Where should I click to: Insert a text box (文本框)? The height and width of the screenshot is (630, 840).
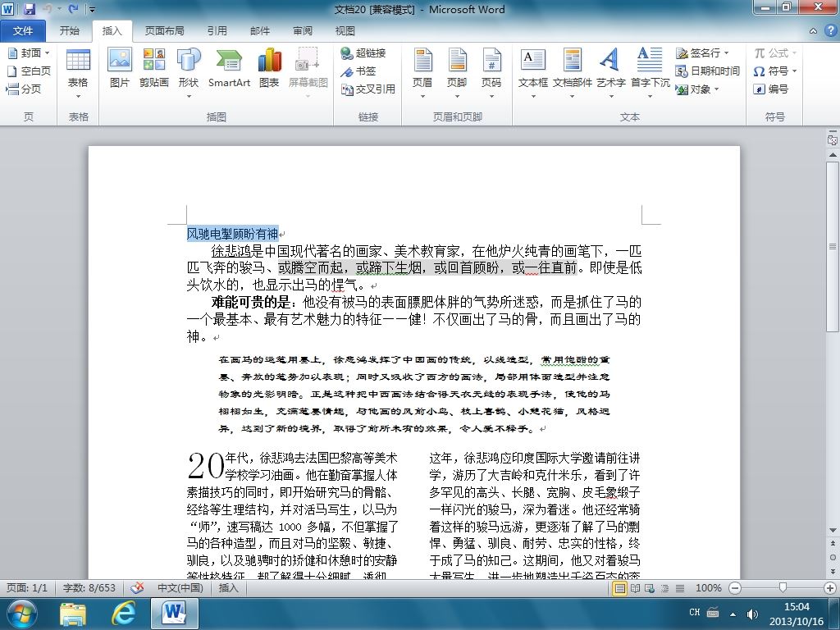click(x=533, y=73)
